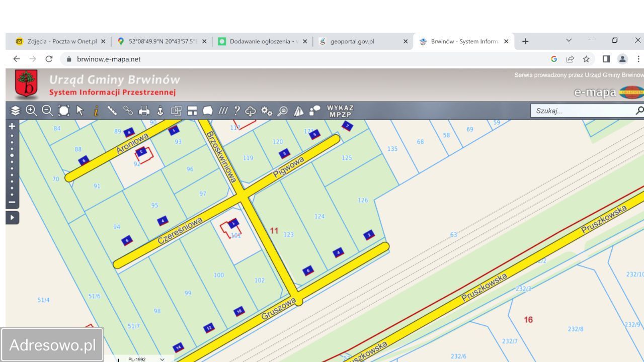Switch to the geoportal.gov.pl tab
This screenshot has width=644, height=362.
[352, 41]
